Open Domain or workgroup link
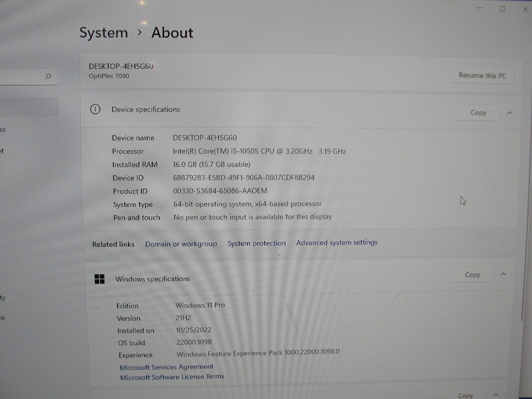 [x=181, y=244]
